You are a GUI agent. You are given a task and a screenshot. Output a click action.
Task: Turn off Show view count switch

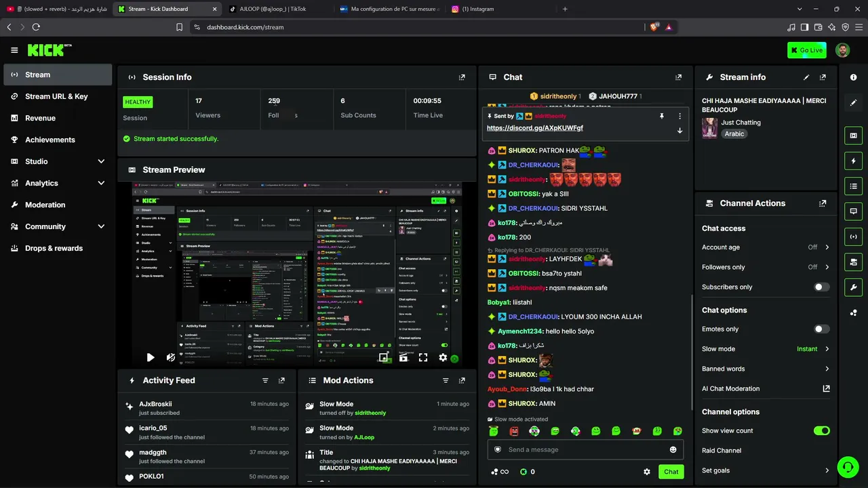pos(821,431)
